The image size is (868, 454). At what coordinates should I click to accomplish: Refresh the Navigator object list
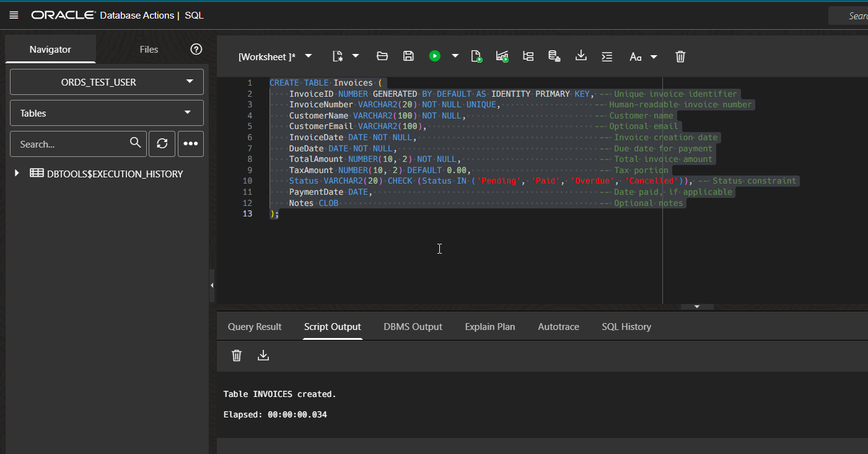162,143
